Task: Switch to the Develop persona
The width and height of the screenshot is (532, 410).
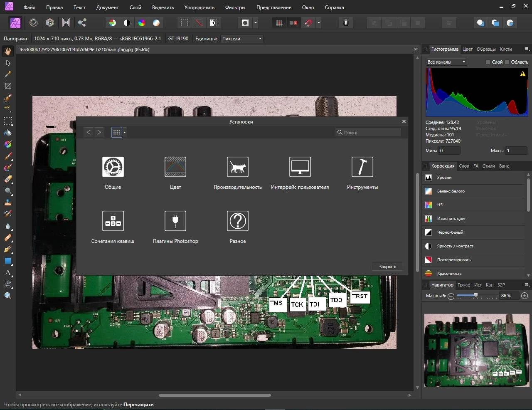Action: tap(50, 23)
